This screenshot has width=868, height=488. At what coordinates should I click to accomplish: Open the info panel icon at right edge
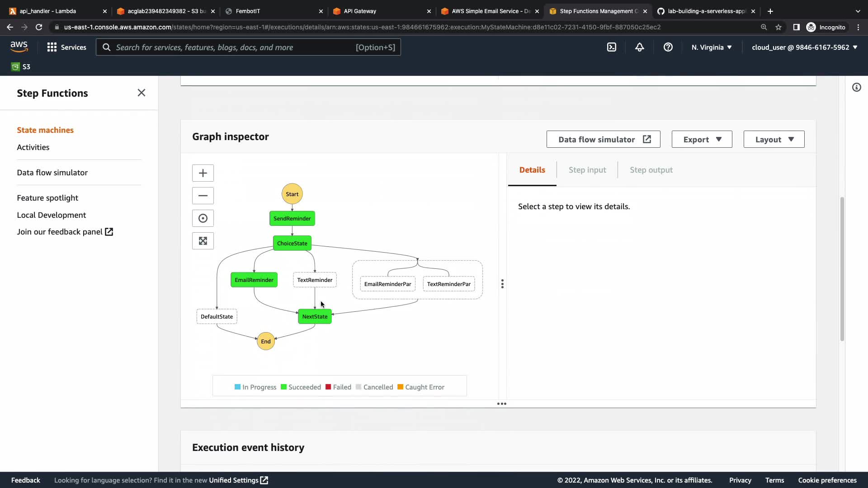[856, 87]
